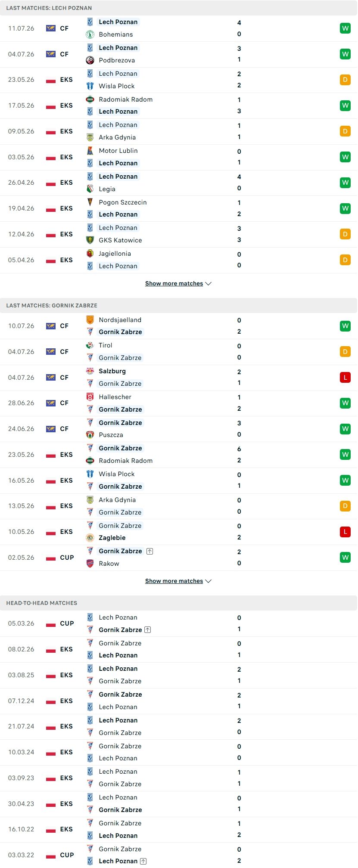Click chevron next to Gornik Zabrze Show more matches
358x868 pixels.
(x=209, y=581)
